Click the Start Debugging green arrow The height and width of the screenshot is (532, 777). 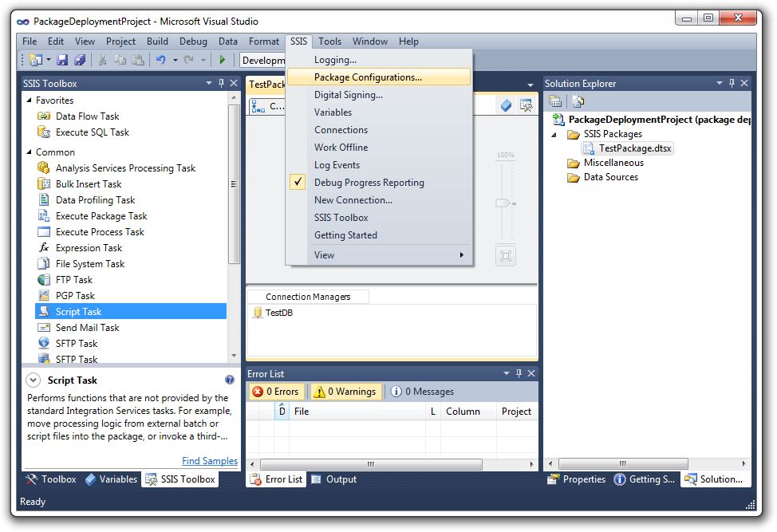point(222,60)
